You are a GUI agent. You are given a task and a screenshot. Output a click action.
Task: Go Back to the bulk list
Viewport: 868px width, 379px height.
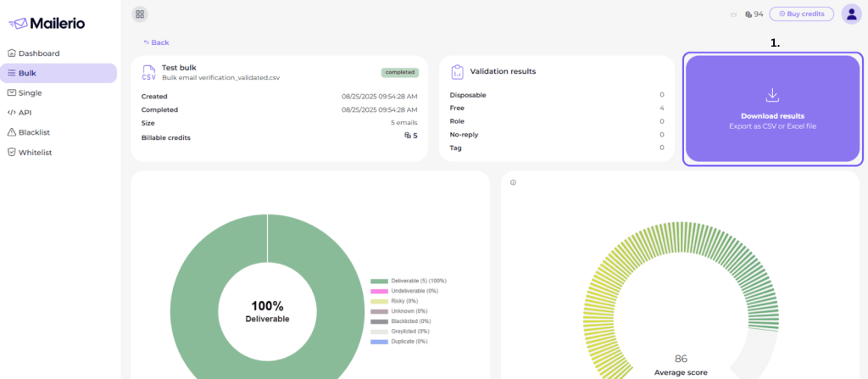(156, 42)
